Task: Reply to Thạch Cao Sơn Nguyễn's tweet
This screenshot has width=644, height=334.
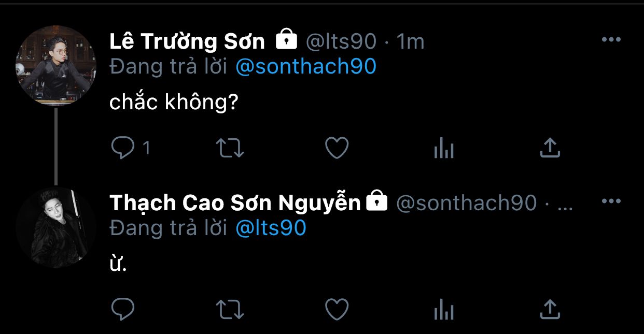Action: pyautogui.click(x=123, y=310)
